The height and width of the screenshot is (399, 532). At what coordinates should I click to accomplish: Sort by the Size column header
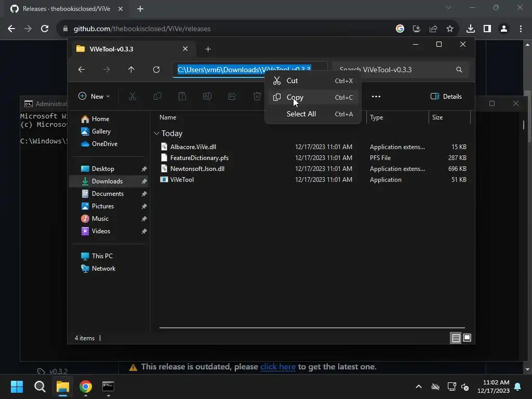437,117
